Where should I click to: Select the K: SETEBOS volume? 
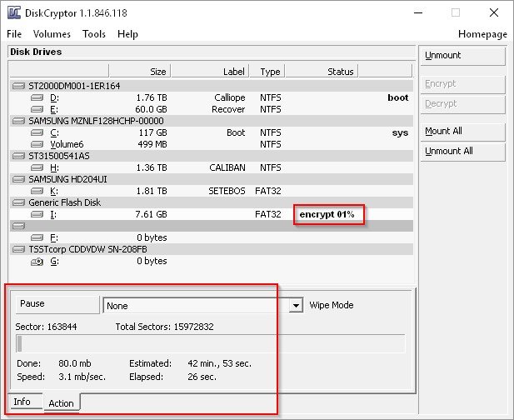pos(212,191)
